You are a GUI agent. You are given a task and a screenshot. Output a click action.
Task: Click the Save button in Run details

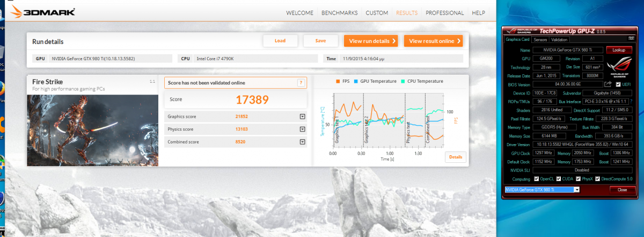(x=320, y=41)
